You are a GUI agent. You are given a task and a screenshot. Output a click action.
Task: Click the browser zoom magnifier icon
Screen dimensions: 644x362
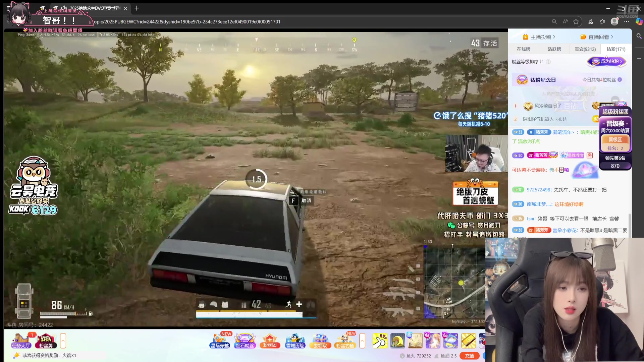point(554,21)
